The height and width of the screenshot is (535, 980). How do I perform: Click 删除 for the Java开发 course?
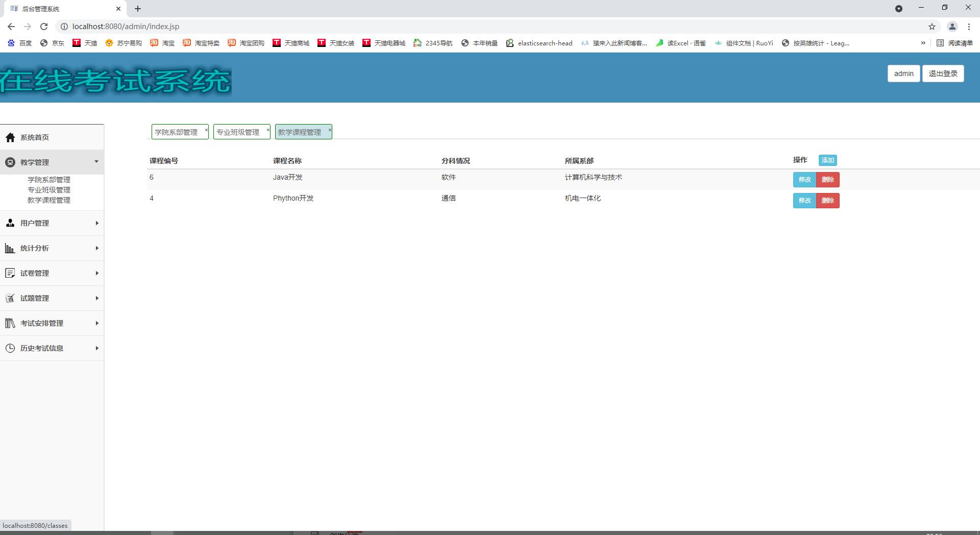(x=828, y=180)
